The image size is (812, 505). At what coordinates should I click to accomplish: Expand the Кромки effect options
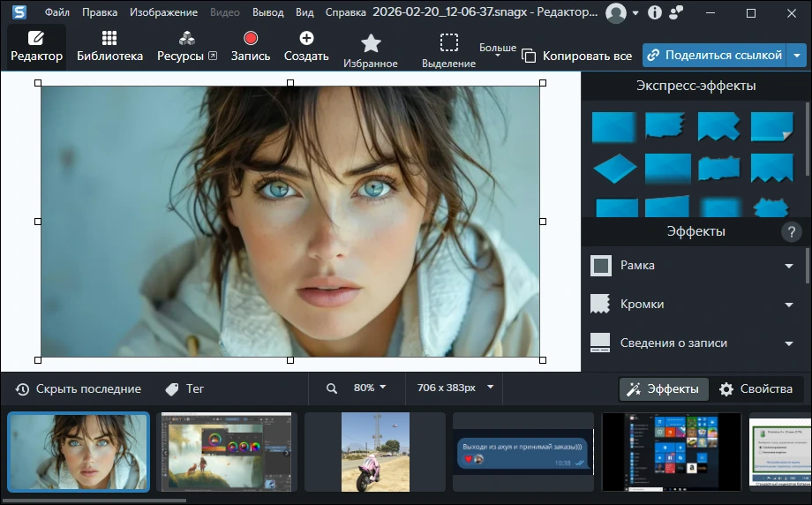(x=789, y=305)
